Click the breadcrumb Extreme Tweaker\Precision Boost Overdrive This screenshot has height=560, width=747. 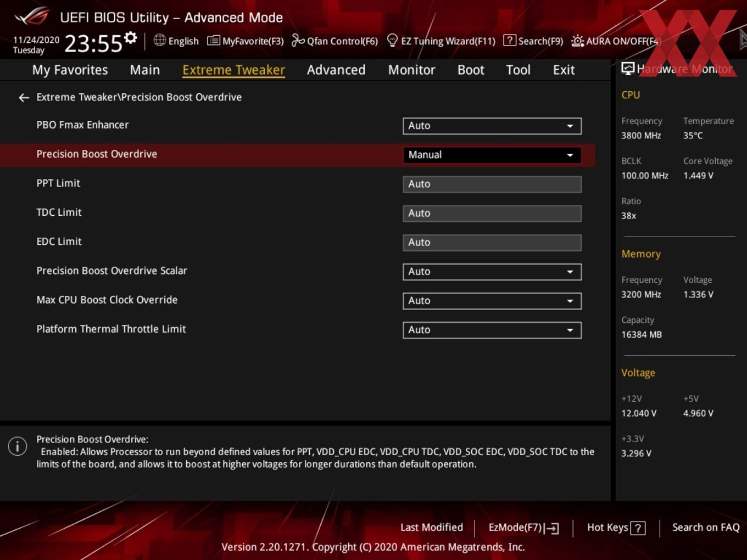click(x=139, y=97)
